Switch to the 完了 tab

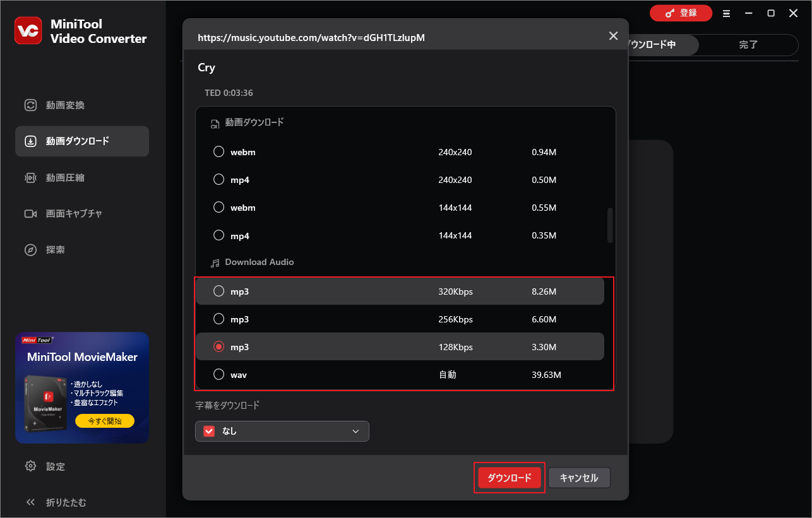[x=748, y=45]
